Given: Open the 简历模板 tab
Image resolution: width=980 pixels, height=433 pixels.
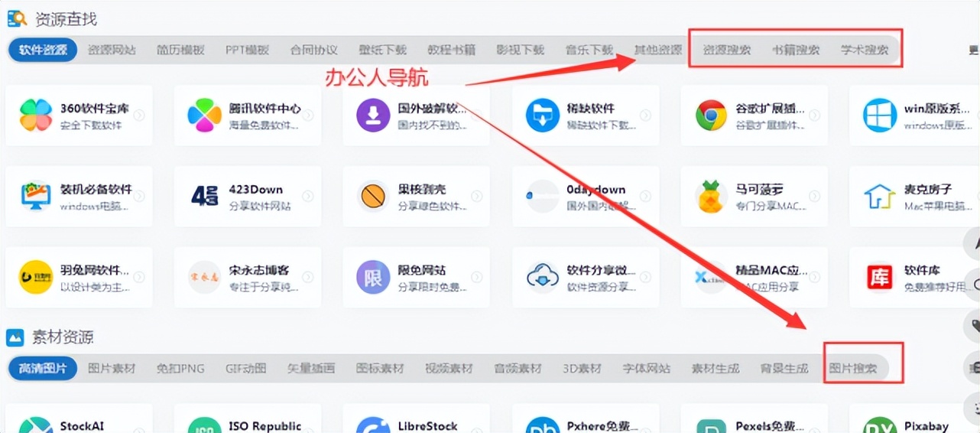Looking at the screenshot, I should click(180, 50).
